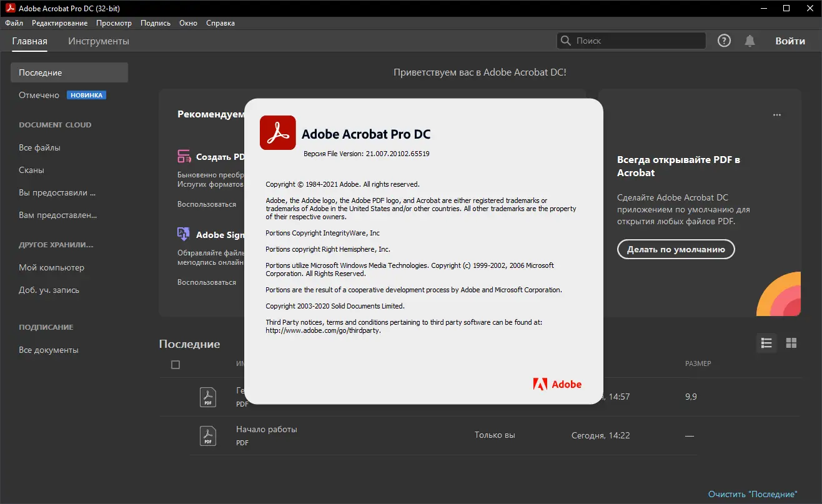Viewport: 822px width, 504px height.
Task: Click the Adobe Acrobat Pro DC dialog title
Action: click(366, 134)
